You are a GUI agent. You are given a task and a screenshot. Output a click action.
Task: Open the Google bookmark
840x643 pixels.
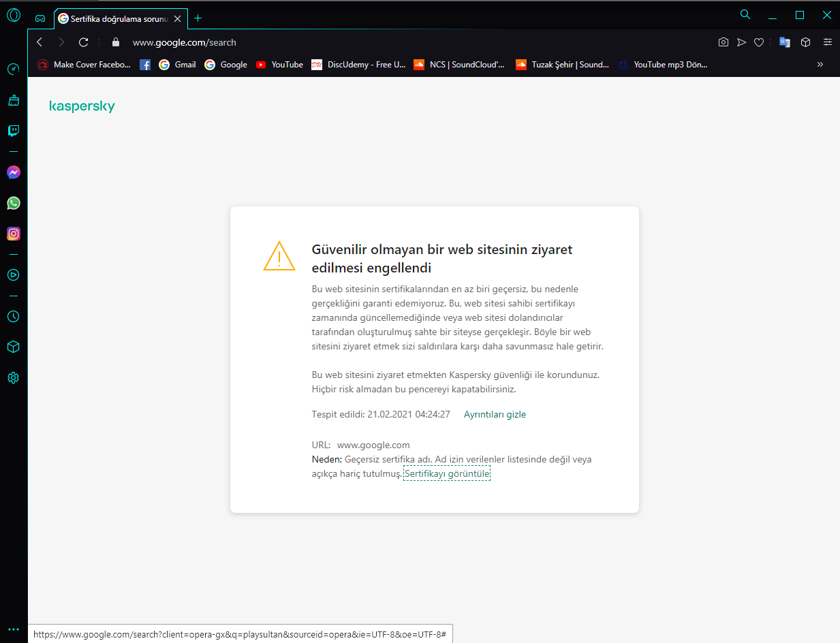[x=225, y=65]
